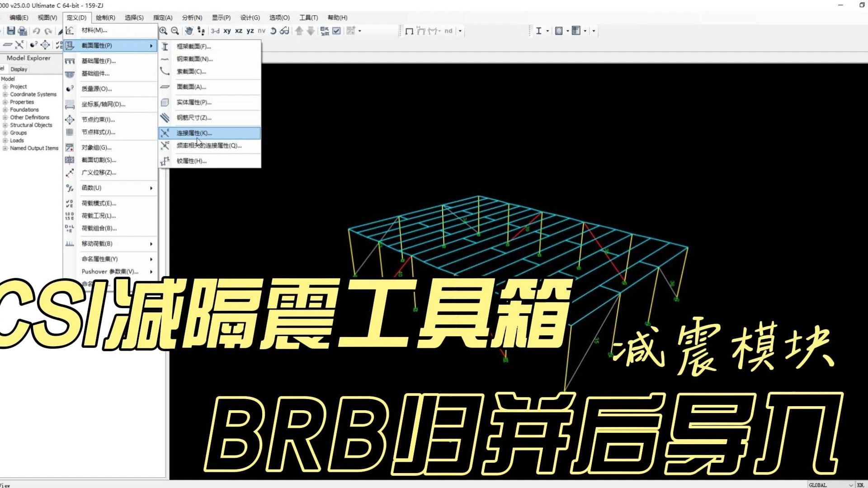Click the show forces diagram icon
868x488 pixels.
pyautogui.click(x=434, y=31)
